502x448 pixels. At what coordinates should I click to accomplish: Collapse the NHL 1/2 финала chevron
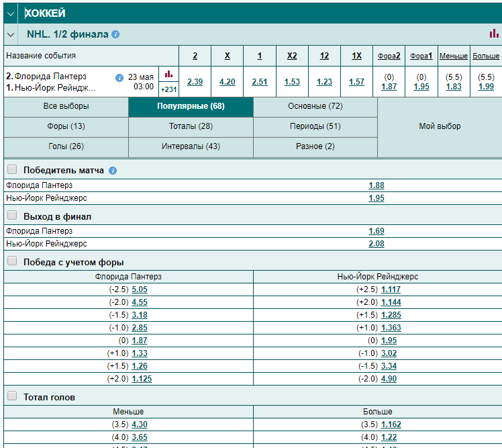click(11, 35)
